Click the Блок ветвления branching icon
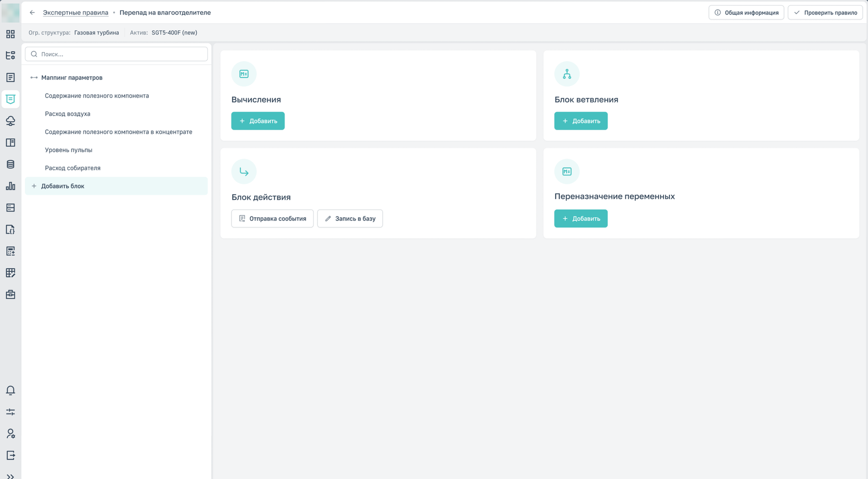This screenshot has height=479, width=868. (x=567, y=74)
